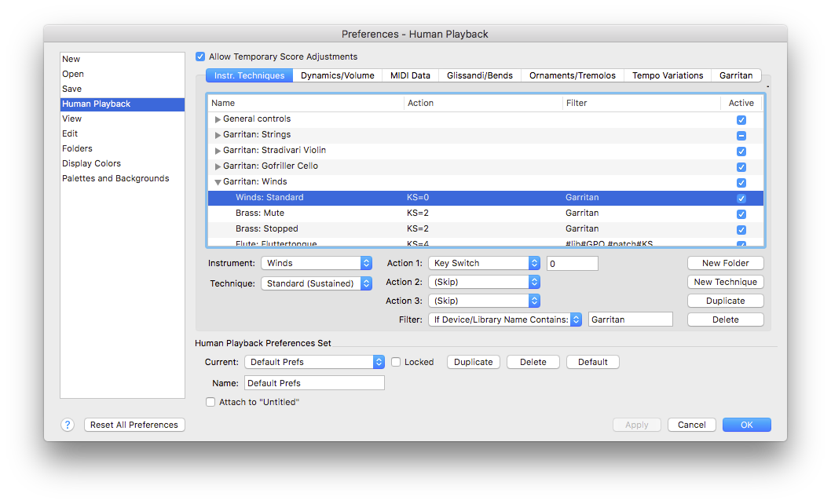Click the preferences set Name field
The width and height of the screenshot is (831, 504).
314,383
